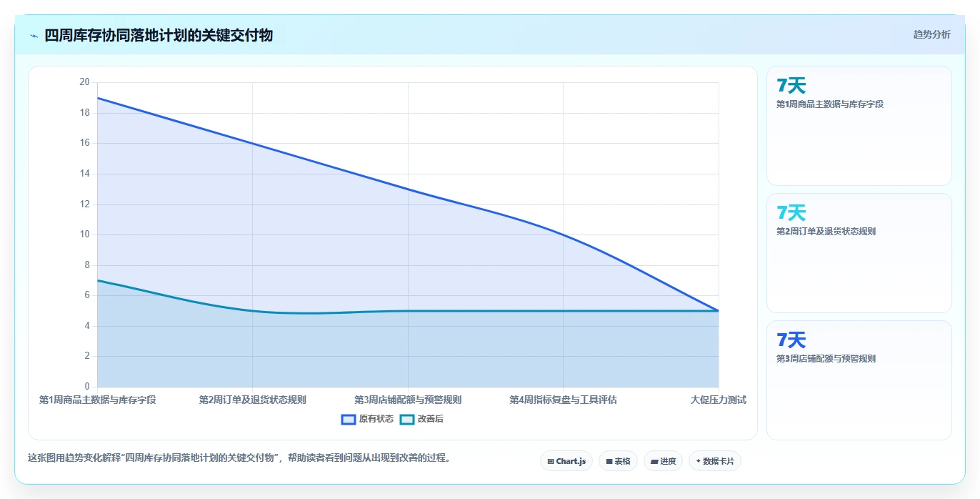
Task: Click the lightning icon beside the title
Action: pos(34,36)
